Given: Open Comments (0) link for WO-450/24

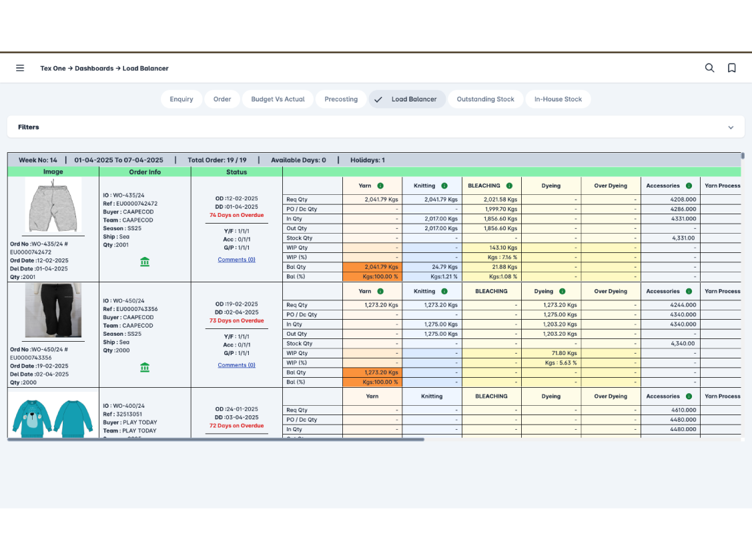Looking at the screenshot, I should coord(236,365).
